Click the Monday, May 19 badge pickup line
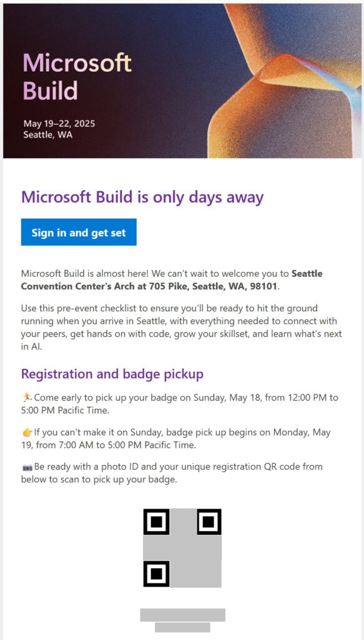Image resolution: width=364 pixels, height=640 pixels. 176,439
